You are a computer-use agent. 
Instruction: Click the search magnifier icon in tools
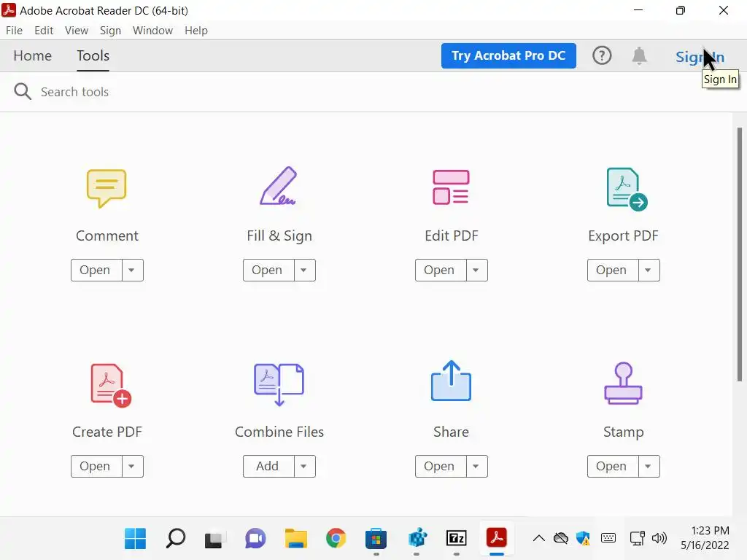coord(23,91)
